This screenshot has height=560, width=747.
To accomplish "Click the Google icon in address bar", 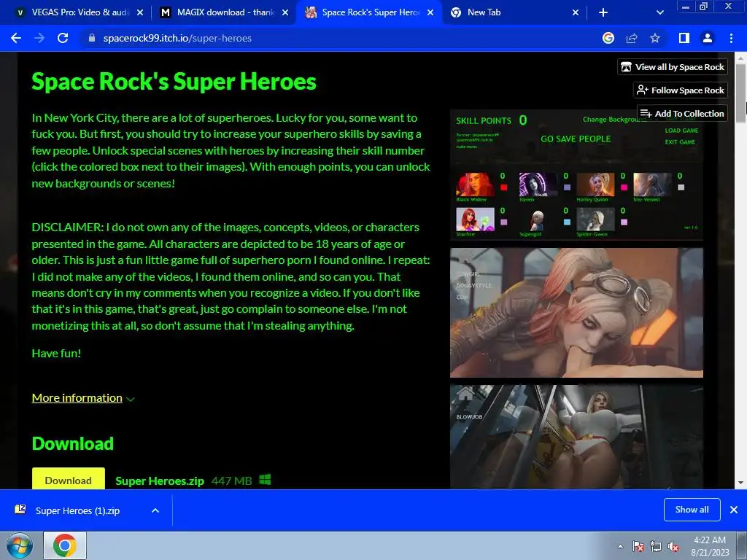I will coord(608,38).
